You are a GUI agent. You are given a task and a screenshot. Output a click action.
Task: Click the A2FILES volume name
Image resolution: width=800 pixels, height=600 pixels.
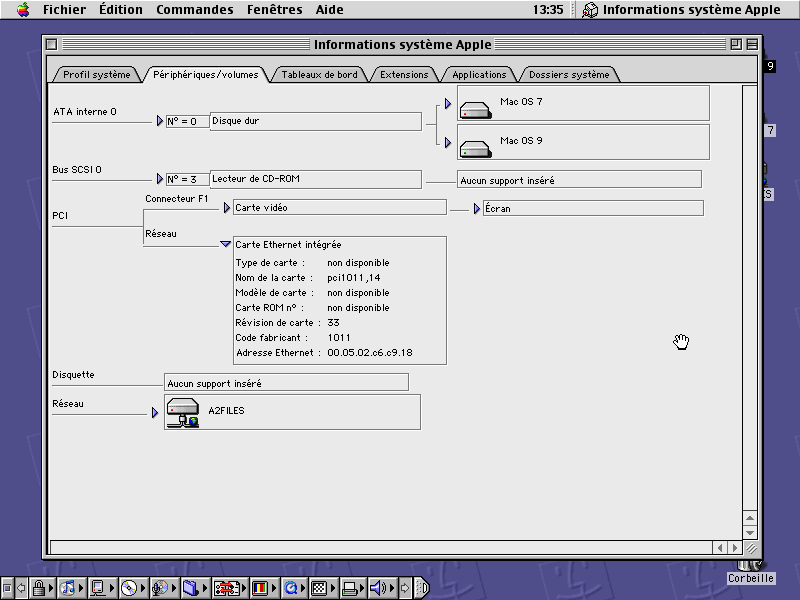226,411
